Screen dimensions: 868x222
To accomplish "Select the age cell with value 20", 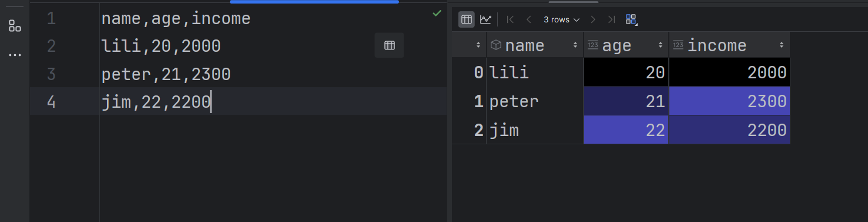I will (x=626, y=72).
